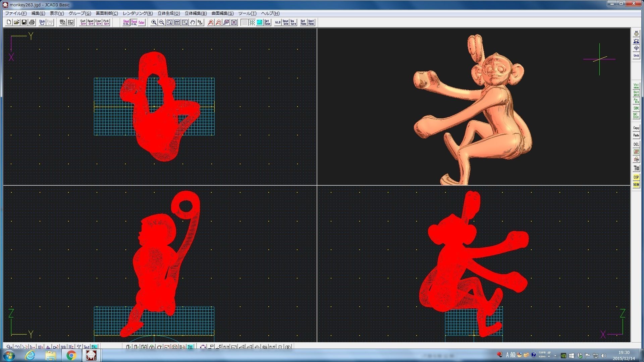Viewport: 644px width, 362px height.
Task: Click the Volume measurement icon
Action: 636,86
